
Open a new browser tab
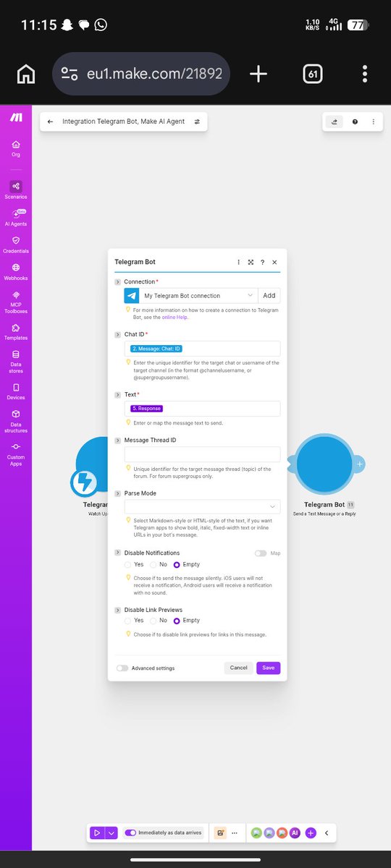[258, 74]
